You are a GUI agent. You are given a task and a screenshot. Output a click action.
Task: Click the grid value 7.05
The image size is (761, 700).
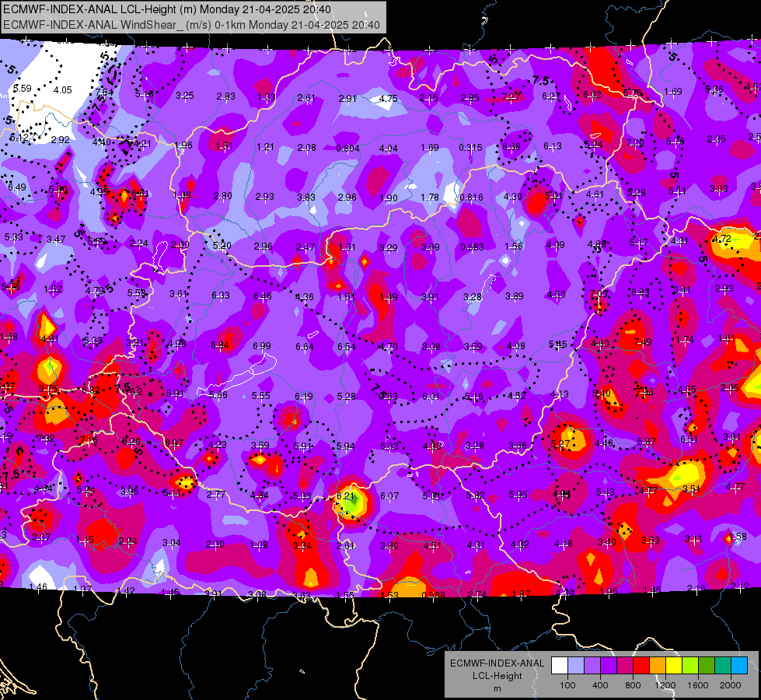[599, 293]
